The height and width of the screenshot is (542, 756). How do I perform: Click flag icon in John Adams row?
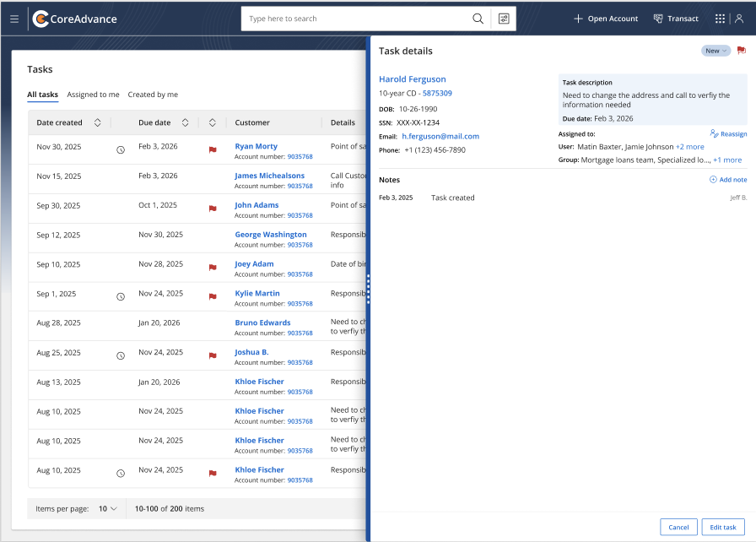click(213, 209)
